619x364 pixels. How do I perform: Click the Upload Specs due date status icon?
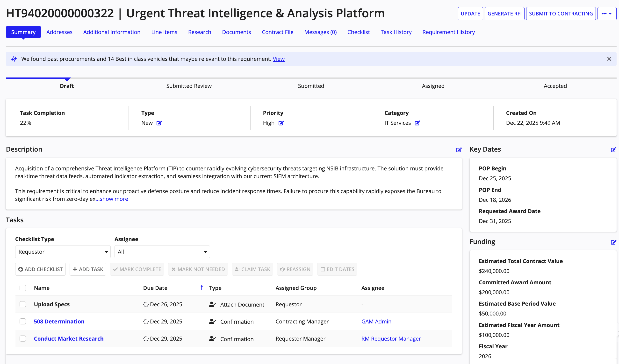click(146, 304)
